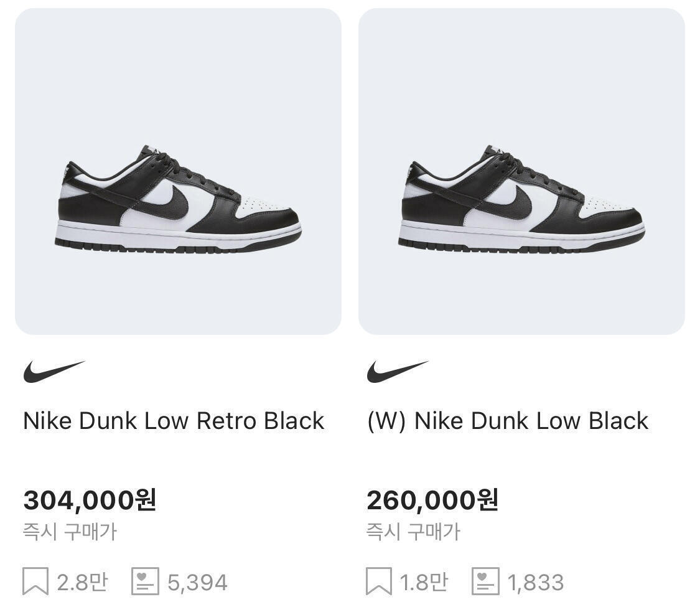Click the 260,000원 price
Screen dimensions: 700x612
click(x=432, y=500)
